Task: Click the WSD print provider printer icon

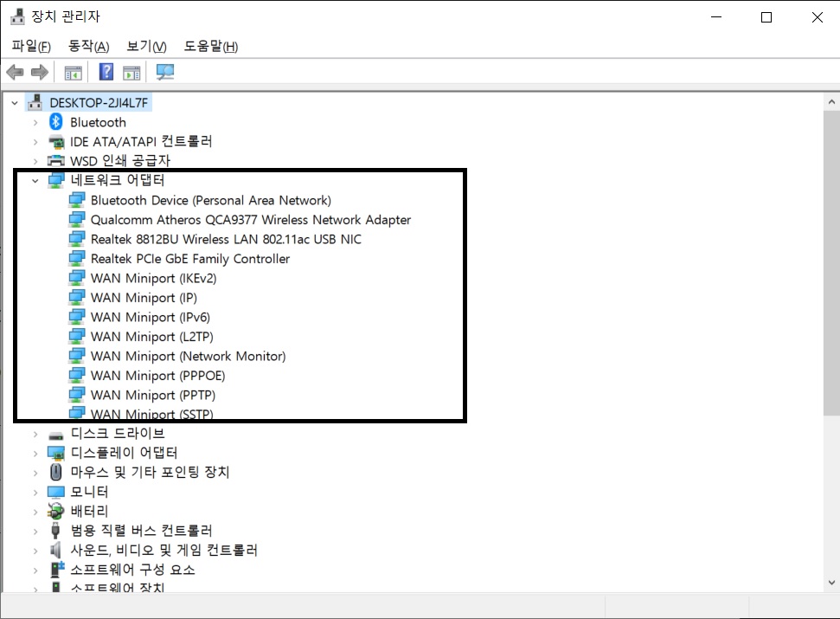Action: coord(56,161)
